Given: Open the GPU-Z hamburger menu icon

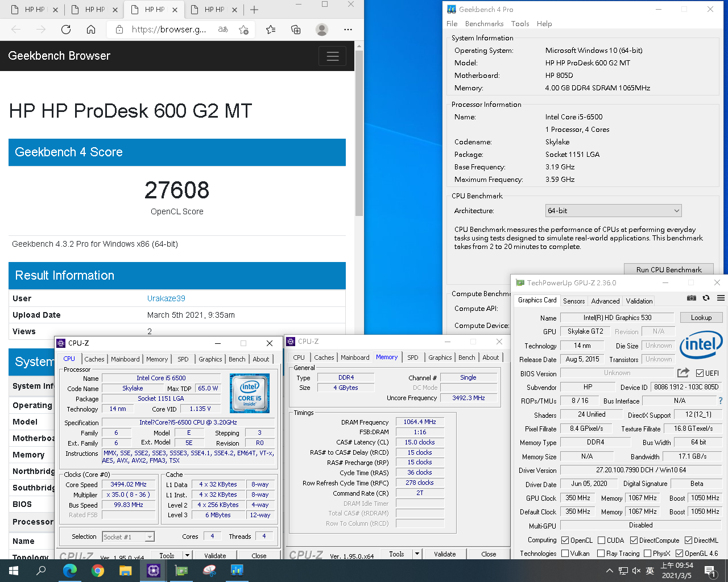Looking at the screenshot, I should [x=721, y=298].
